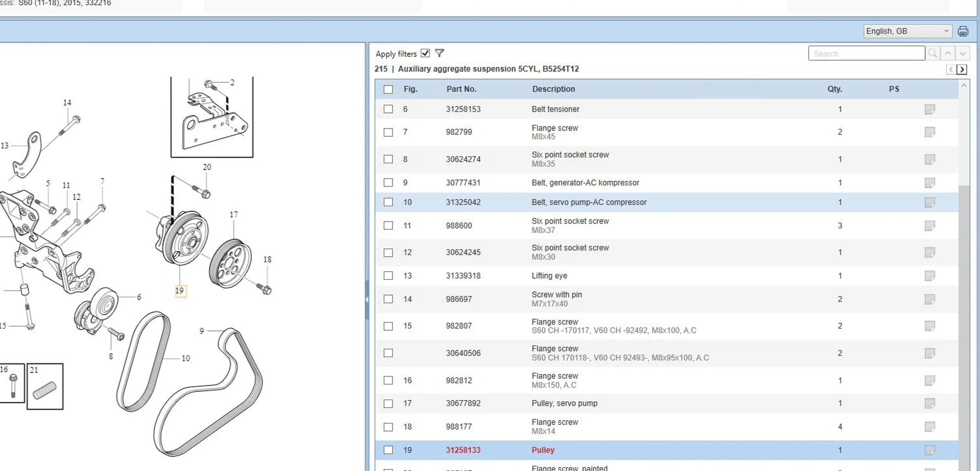Image resolution: width=980 pixels, height=471 pixels.
Task: Sort by Description column header
Action: [553, 89]
